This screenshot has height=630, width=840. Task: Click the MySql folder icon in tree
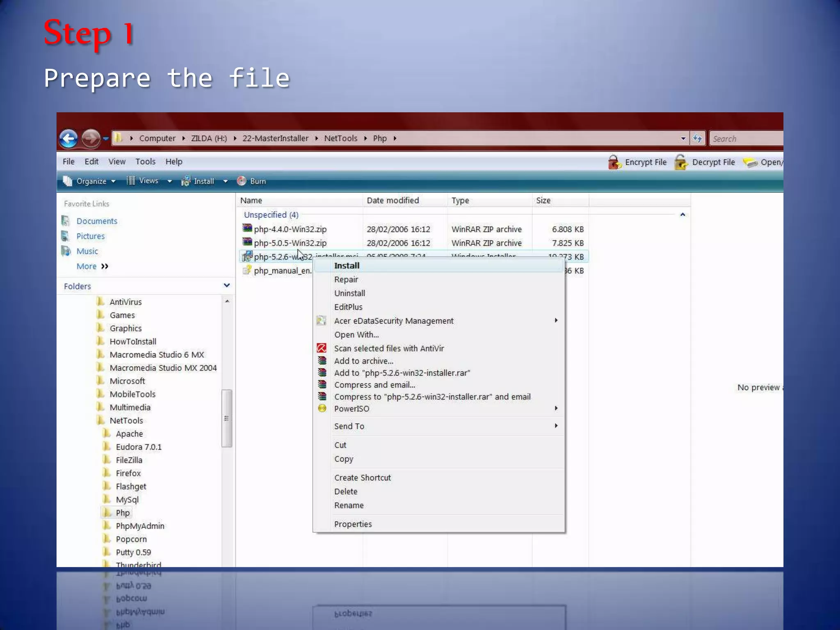pos(107,499)
